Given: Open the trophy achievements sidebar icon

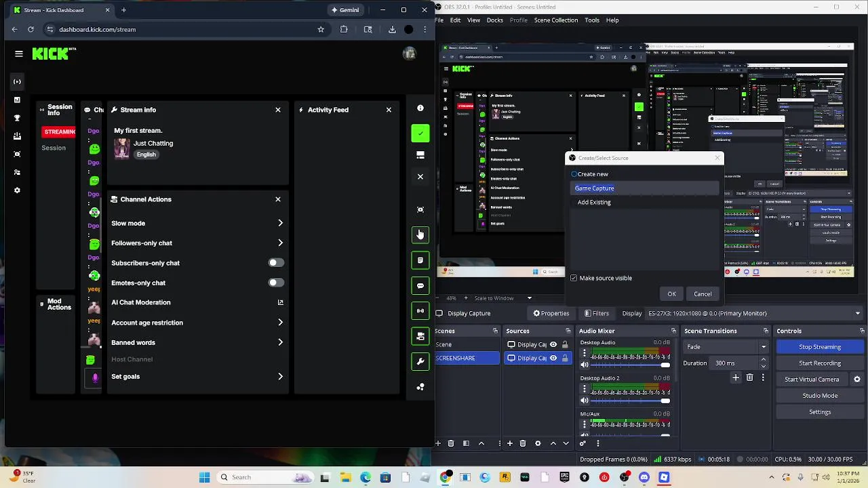Looking at the screenshot, I should 17,118.
